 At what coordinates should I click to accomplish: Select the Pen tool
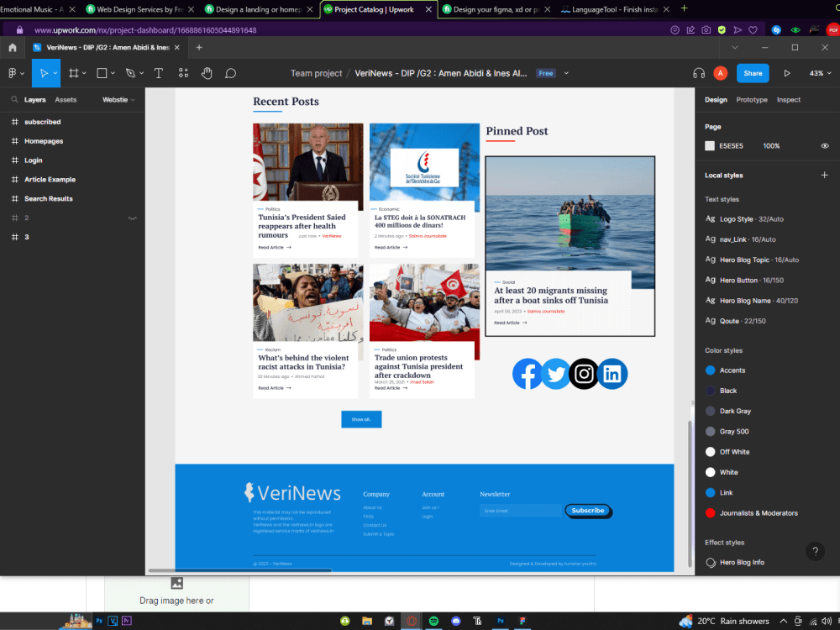(130, 73)
